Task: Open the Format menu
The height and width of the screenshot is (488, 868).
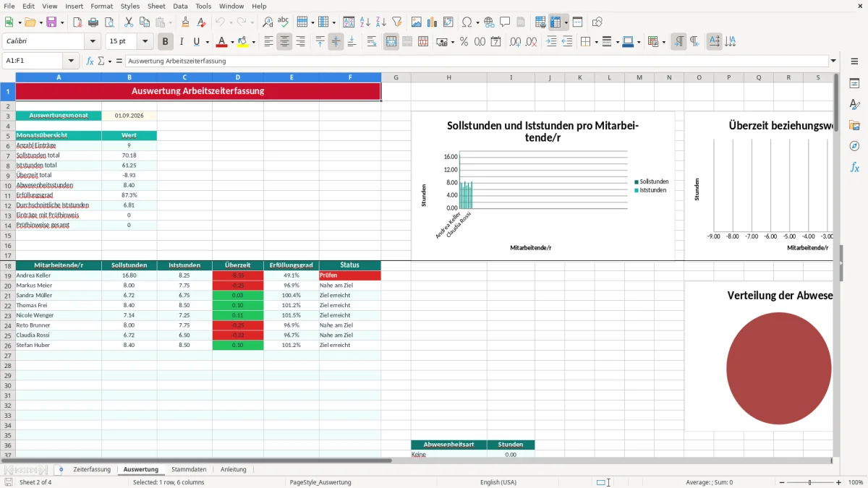Action: [x=101, y=6]
